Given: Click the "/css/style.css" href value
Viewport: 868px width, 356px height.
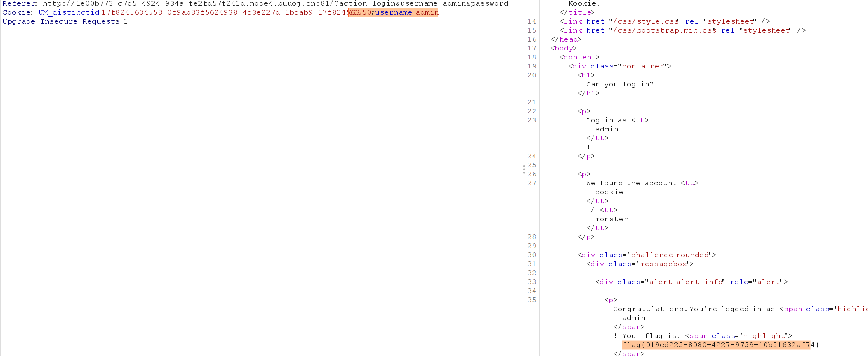Looking at the screenshot, I should (x=646, y=21).
